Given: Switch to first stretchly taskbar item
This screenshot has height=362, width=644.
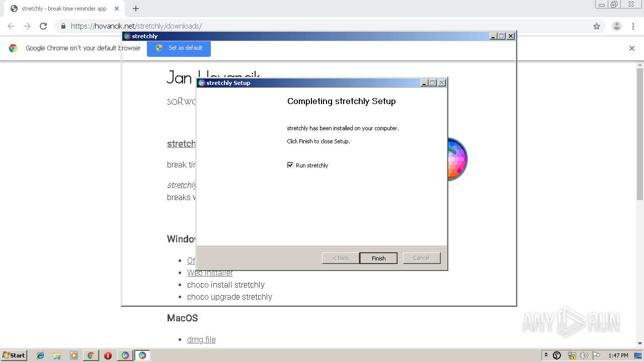Looking at the screenshot, I should pos(125,355).
